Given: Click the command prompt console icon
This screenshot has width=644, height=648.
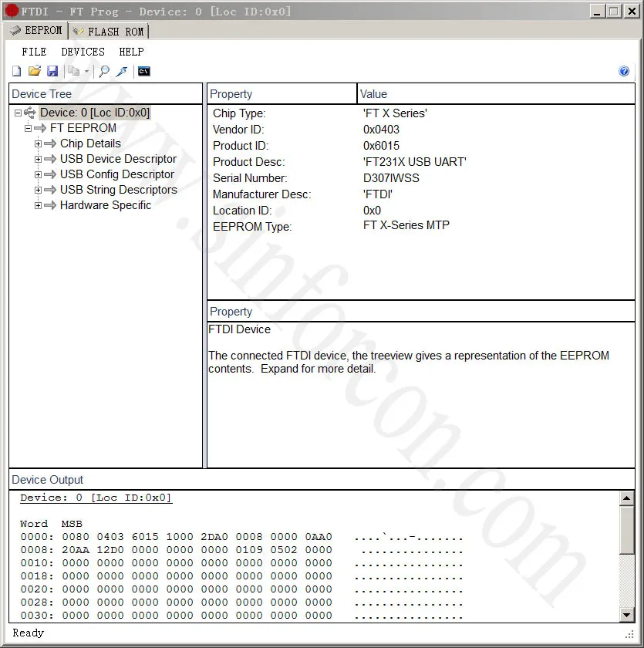Looking at the screenshot, I should [x=143, y=71].
